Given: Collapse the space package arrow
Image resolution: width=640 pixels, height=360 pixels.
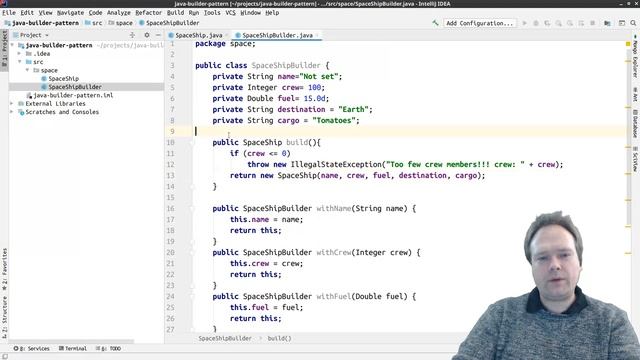Looking at the screenshot, I should [x=27, y=70].
